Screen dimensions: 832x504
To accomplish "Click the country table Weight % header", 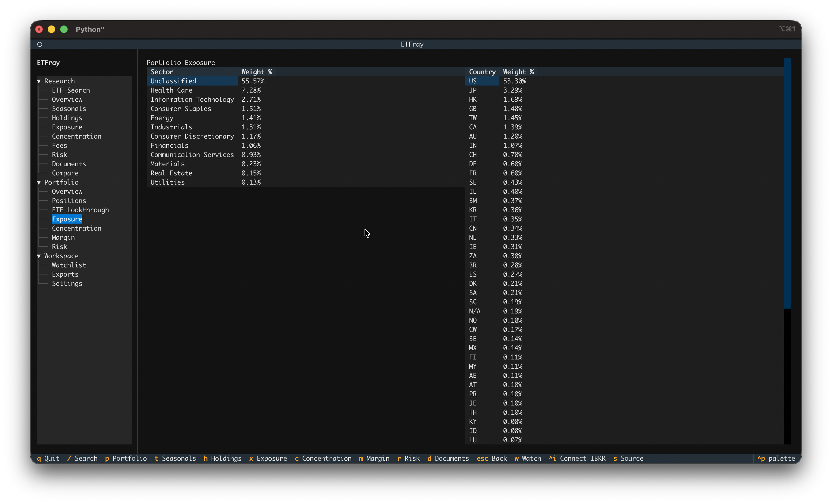I will point(518,72).
